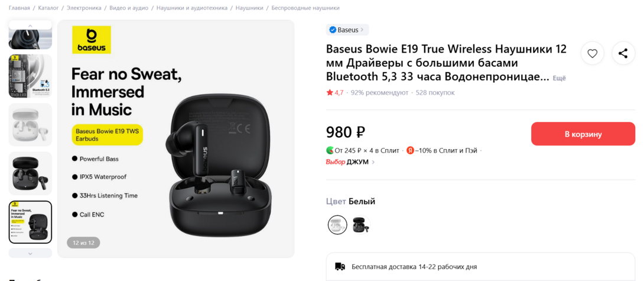Select the Bluetooth 5.3 chip thumbnail

[x=30, y=76]
